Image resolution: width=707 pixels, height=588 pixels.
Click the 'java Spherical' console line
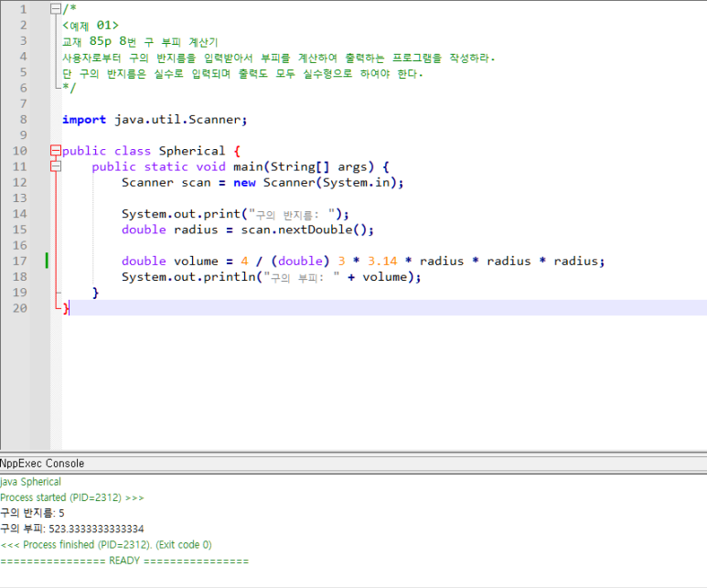[31, 482]
